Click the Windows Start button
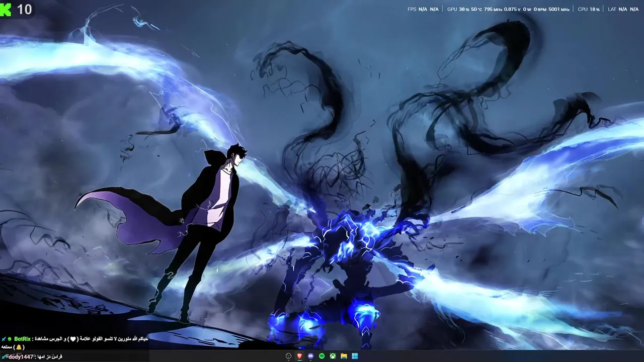Screen dimensions: 644x362 (355, 356)
